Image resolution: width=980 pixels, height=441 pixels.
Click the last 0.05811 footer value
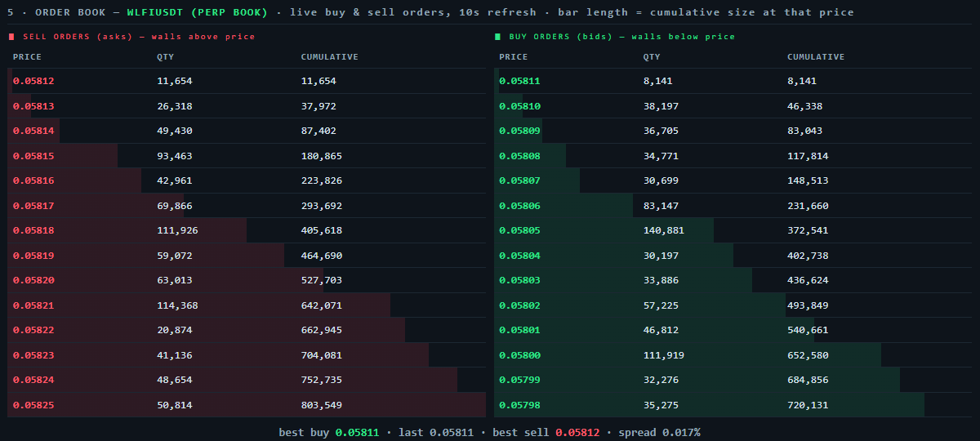point(436,432)
